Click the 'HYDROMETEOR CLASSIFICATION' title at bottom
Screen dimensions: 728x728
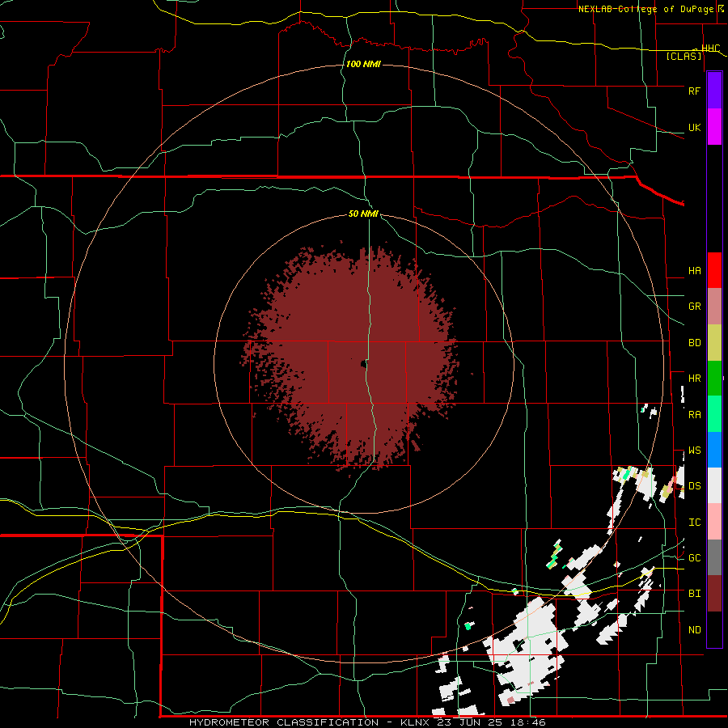(284, 722)
